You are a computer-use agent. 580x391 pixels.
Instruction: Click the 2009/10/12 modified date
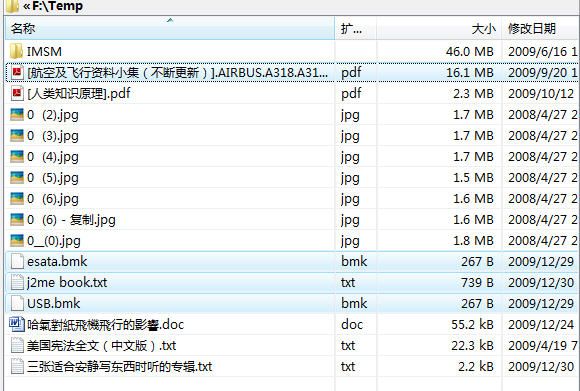click(541, 94)
